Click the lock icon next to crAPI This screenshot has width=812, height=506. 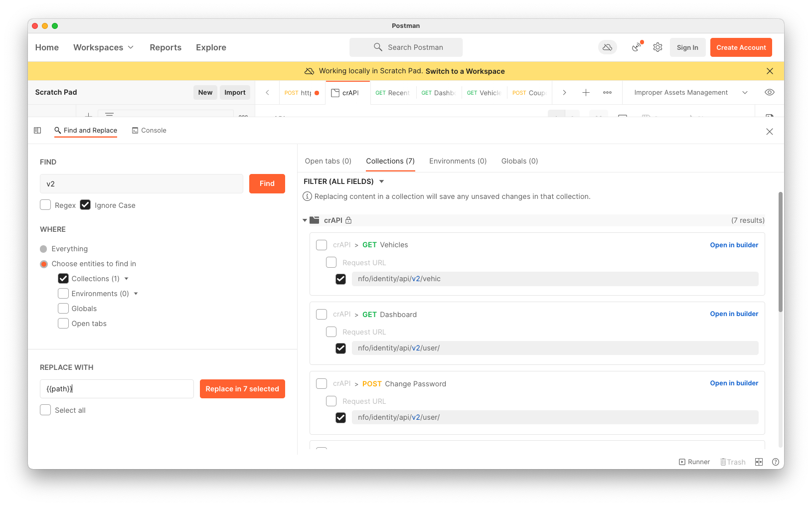pyautogui.click(x=348, y=220)
